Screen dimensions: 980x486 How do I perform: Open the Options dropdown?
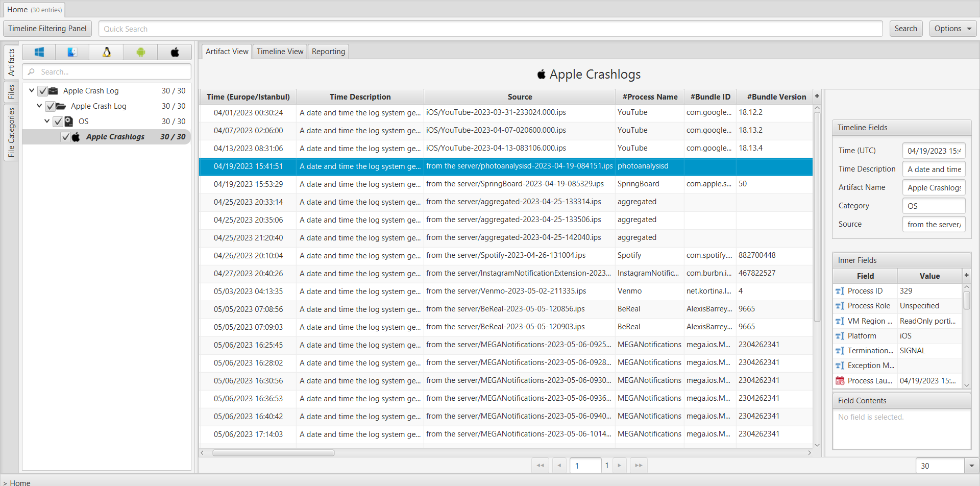(952, 29)
